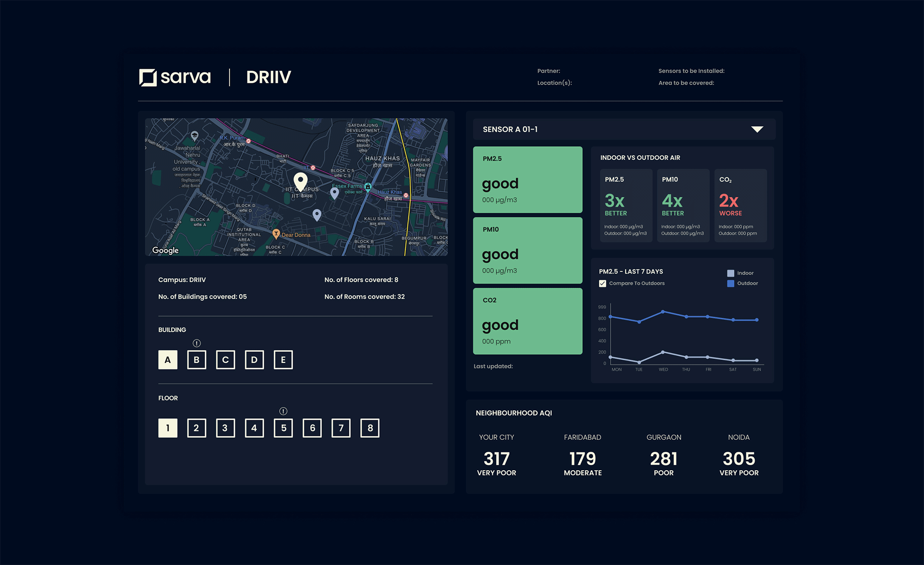Click the PM2.5 good status card

pos(527,180)
